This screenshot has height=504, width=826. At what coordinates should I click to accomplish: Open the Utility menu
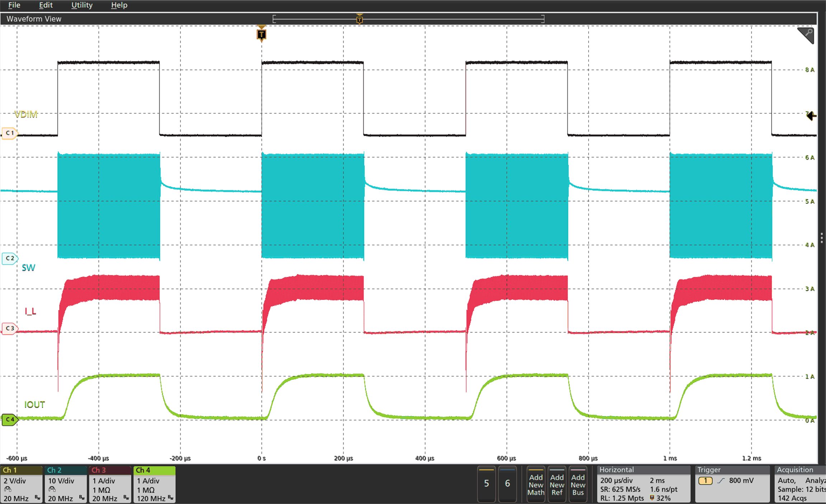tap(82, 5)
